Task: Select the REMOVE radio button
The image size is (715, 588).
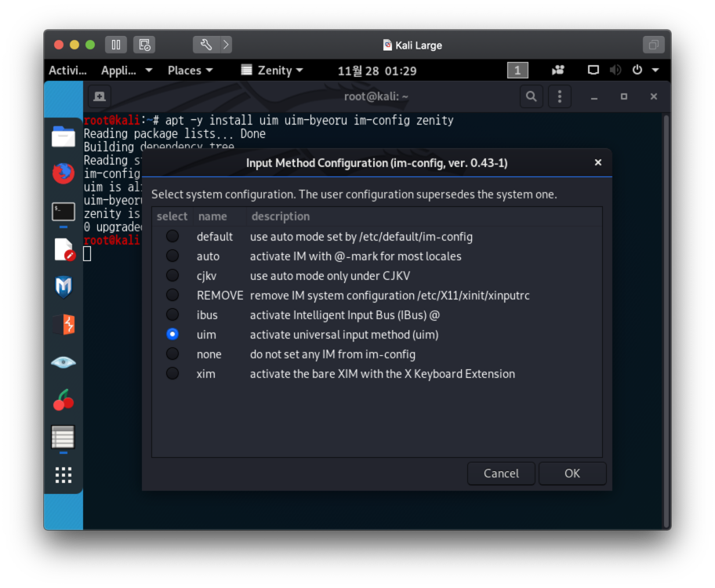Action: [172, 295]
